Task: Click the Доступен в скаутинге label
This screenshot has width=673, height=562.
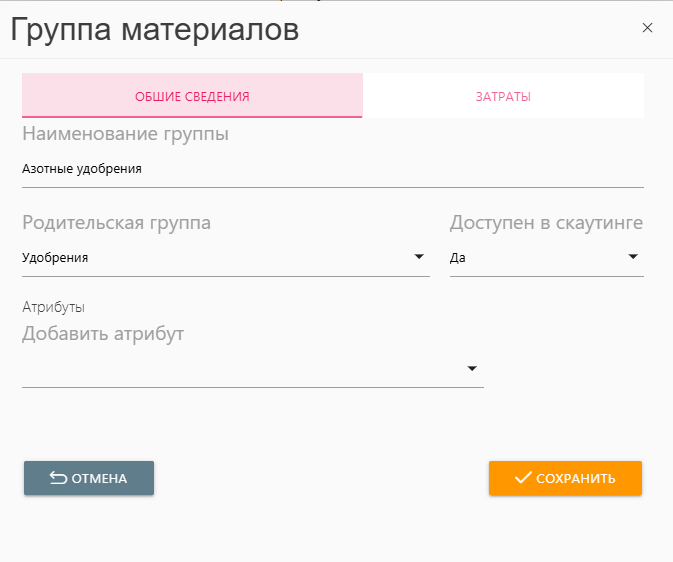Action: (x=546, y=222)
